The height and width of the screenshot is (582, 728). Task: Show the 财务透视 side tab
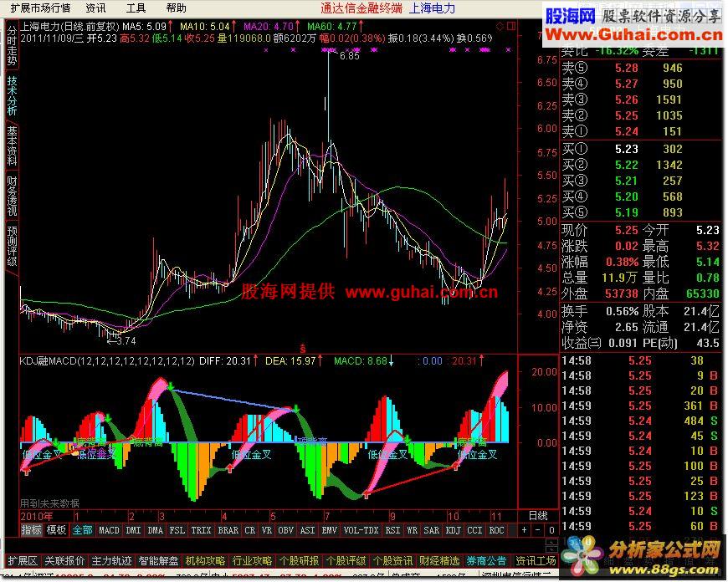[x=12, y=197]
